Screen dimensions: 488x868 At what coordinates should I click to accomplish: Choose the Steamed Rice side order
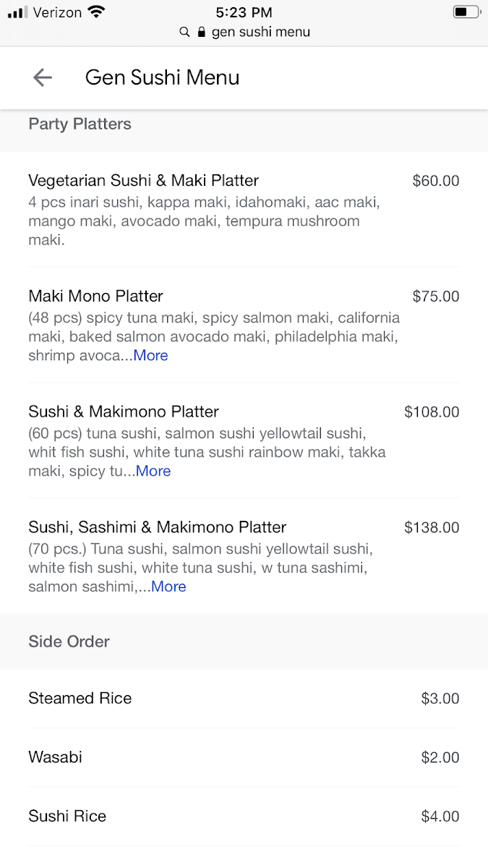click(80, 699)
